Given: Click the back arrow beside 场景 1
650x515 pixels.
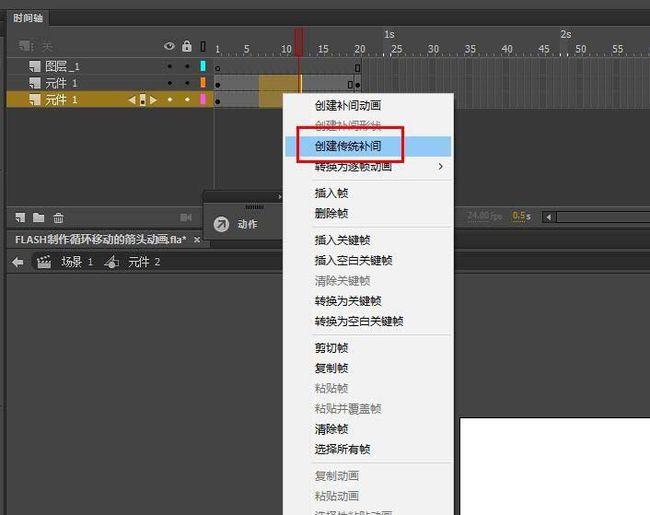Looking at the screenshot, I should pyautogui.click(x=17, y=262).
